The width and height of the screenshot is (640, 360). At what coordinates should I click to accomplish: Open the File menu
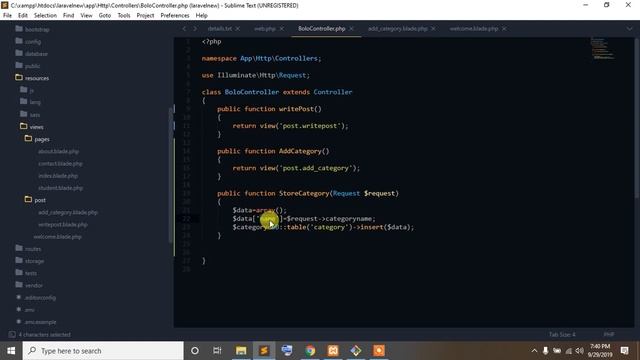[7, 16]
